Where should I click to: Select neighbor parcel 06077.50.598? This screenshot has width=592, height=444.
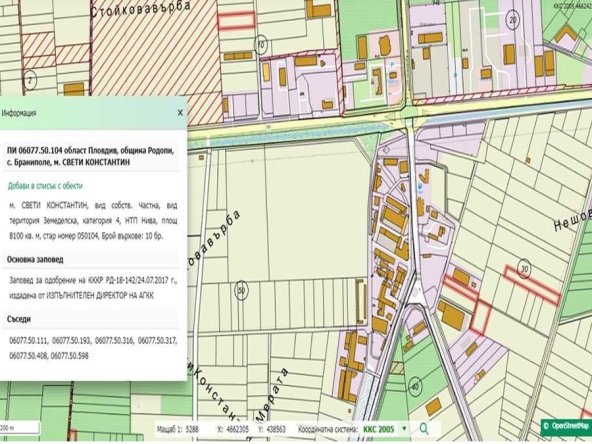70,356
